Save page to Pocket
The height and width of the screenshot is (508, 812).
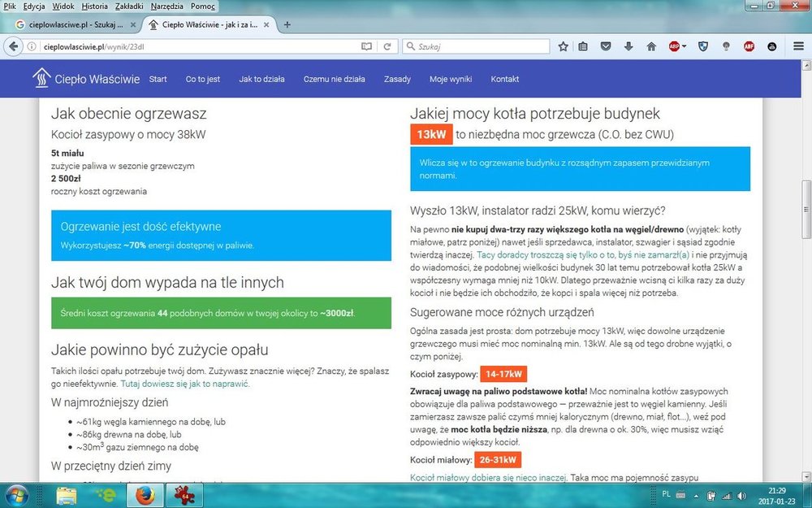click(x=606, y=47)
